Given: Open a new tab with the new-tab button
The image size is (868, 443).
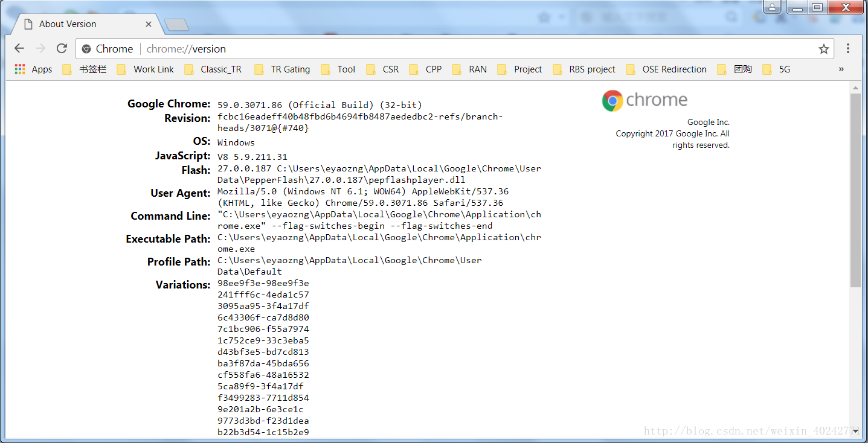Looking at the screenshot, I should tap(176, 25).
